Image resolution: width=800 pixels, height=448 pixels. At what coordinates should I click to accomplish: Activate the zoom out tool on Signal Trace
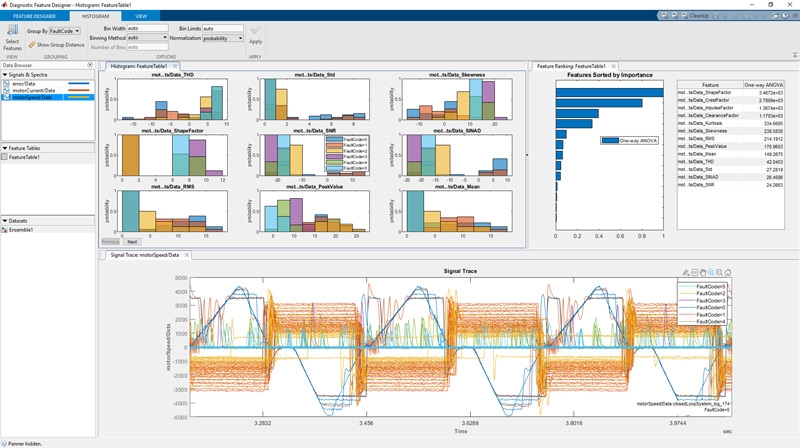719,273
